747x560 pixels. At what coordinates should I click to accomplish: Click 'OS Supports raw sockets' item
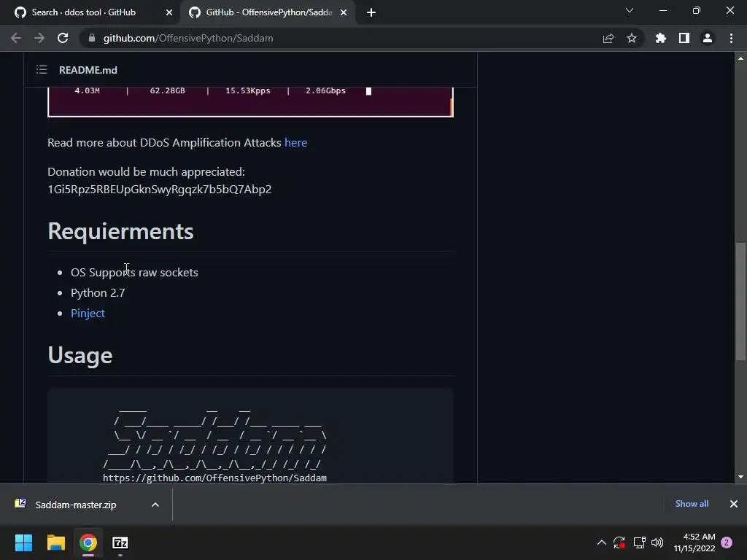[134, 273]
